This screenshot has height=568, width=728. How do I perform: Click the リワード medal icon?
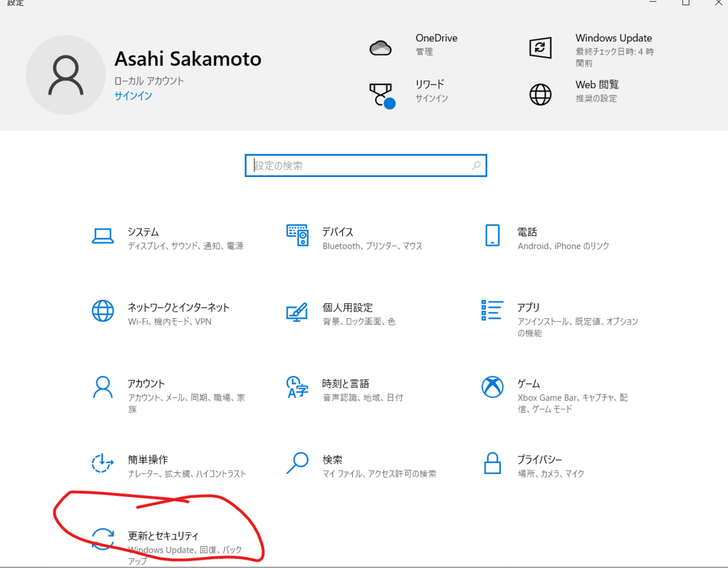click(x=382, y=95)
